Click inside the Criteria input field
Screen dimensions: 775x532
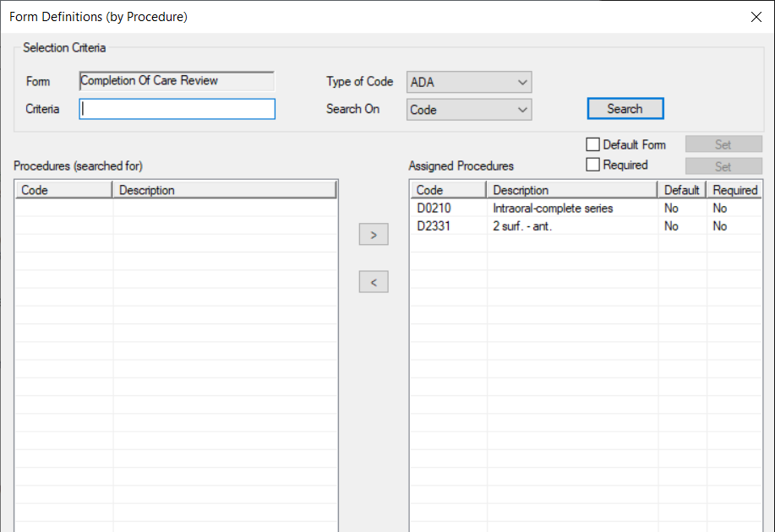click(x=177, y=109)
